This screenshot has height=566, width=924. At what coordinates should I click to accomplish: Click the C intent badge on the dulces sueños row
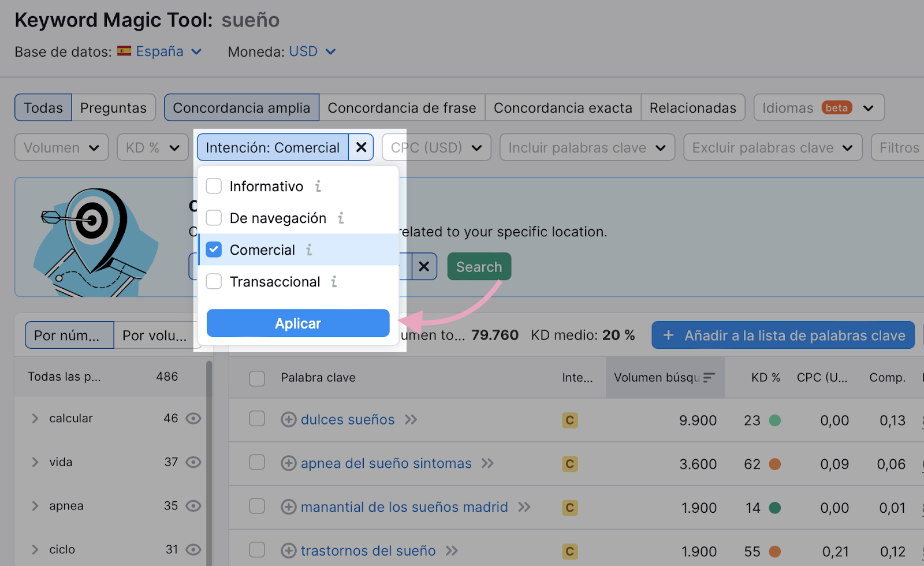tap(569, 420)
